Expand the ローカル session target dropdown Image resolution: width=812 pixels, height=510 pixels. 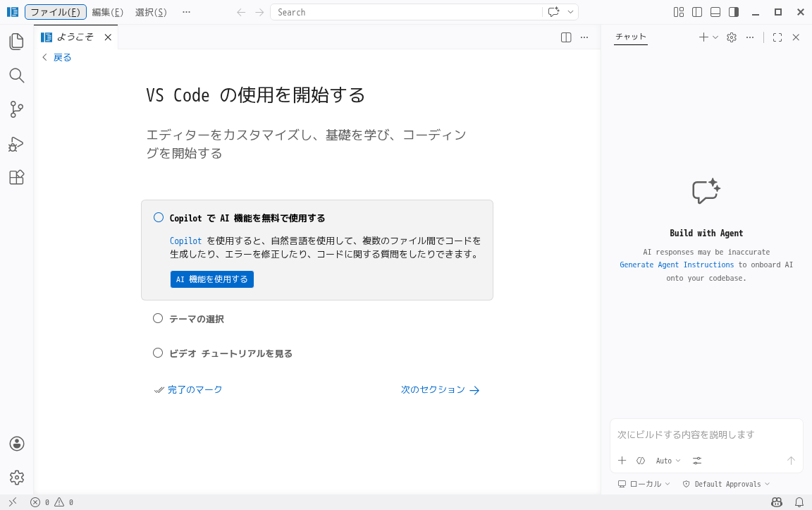click(644, 484)
